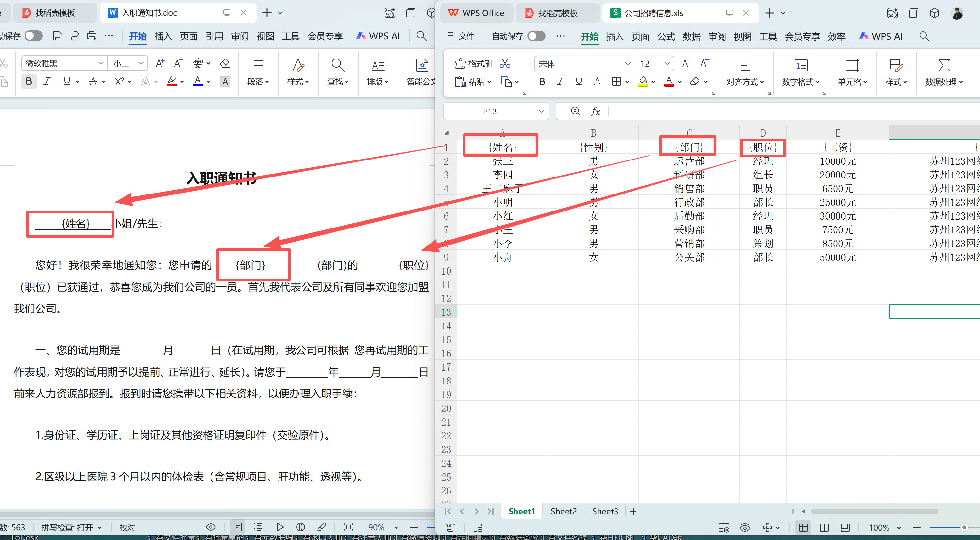Select cell containing 运营部
The width and height of the screenshot is (980, 540).
pos(689,161)
